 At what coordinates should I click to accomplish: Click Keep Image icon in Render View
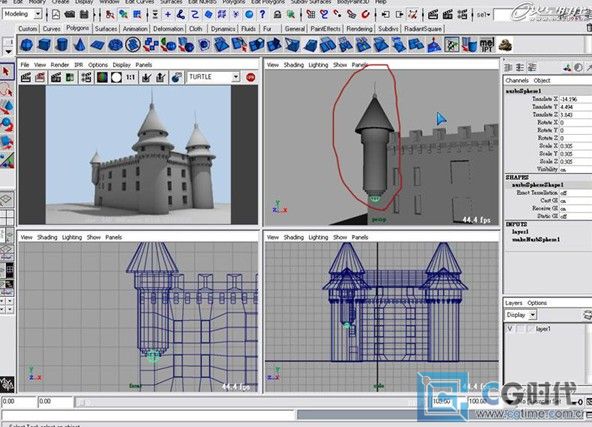146,77
